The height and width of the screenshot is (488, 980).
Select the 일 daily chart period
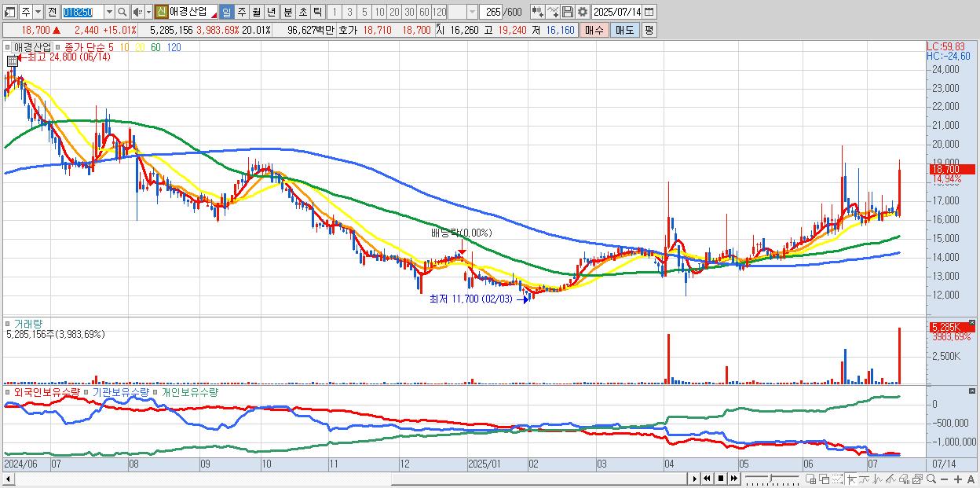point(226,12)
